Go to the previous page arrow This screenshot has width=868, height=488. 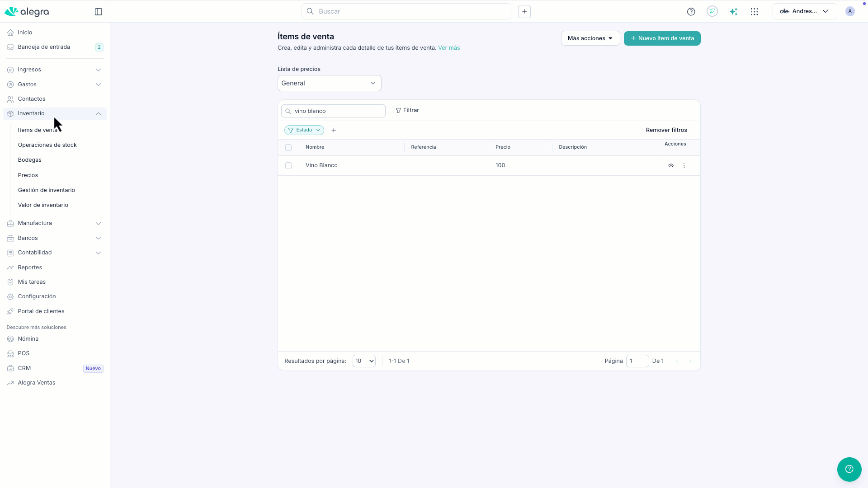point(677,361)
